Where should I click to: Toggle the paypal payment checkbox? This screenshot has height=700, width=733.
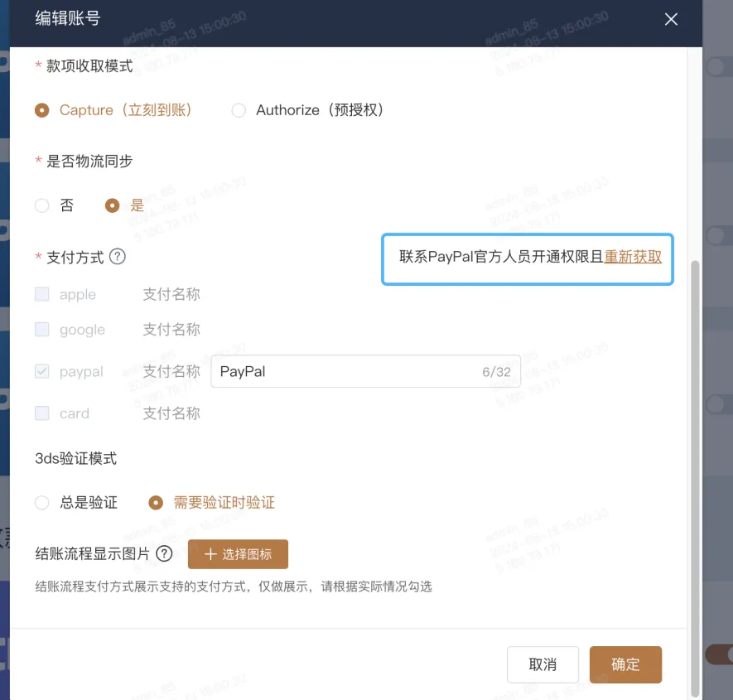point(42,371)
